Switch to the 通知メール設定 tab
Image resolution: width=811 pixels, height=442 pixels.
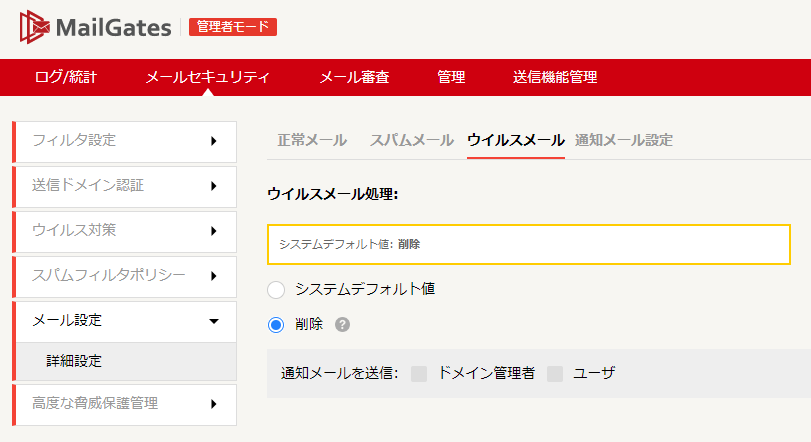(x=624, y=140)
